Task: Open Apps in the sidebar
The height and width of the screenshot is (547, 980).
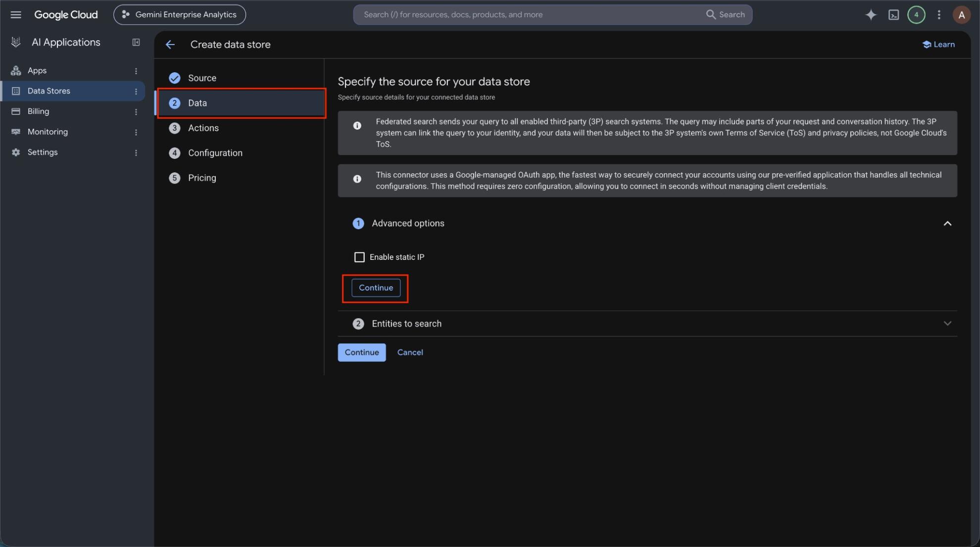Action: (x=37, y=71)
